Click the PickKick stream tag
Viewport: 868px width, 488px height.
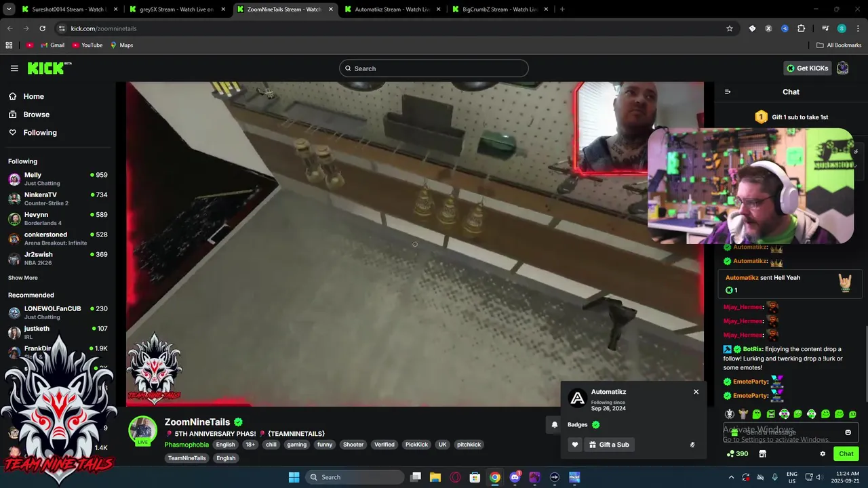pyautogui.click(x=416, y=445)
